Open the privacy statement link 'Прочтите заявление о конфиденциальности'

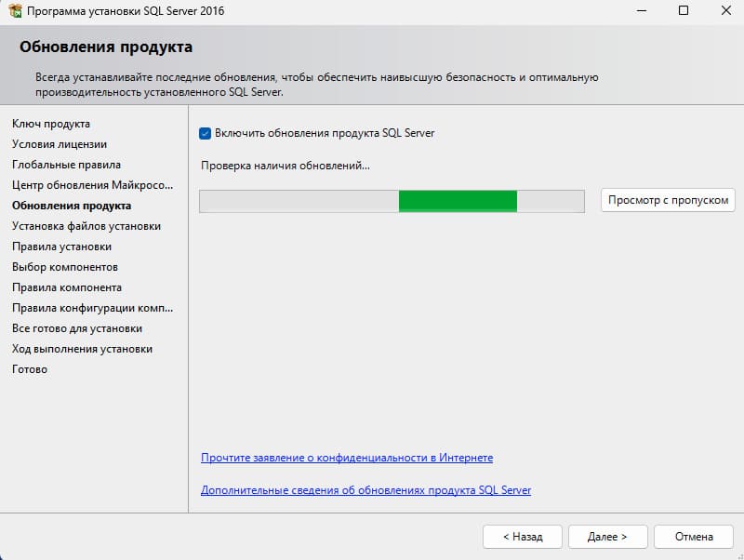(x=347, y=458)
